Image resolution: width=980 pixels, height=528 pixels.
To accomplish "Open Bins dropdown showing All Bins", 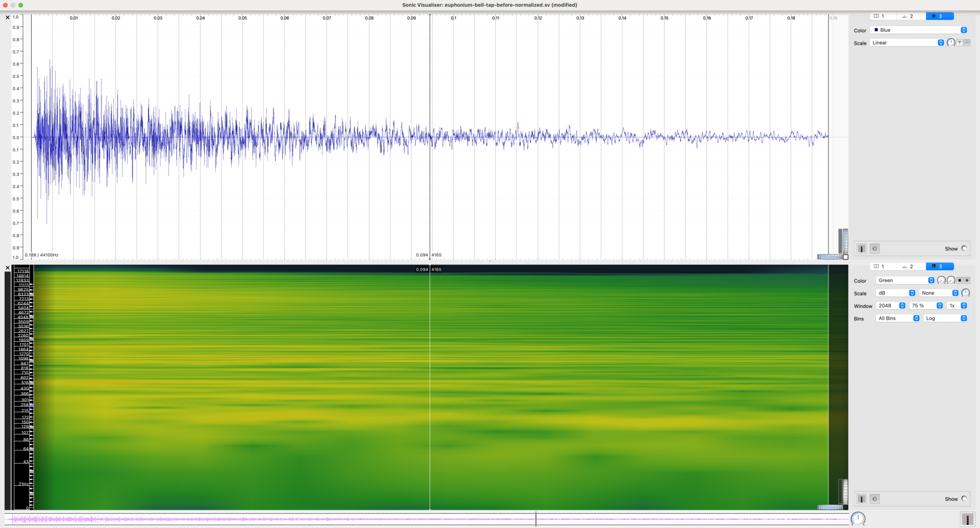I will [898, 318].
